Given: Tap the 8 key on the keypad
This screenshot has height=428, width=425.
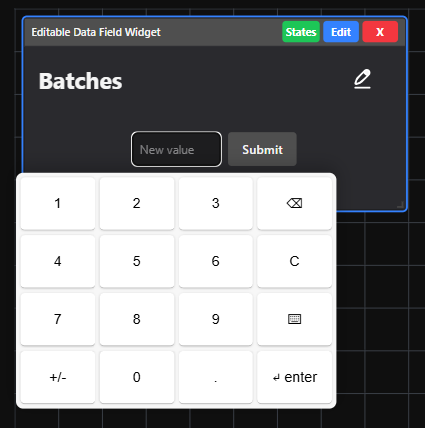Looking at the screenshot, I should (x=137, y=319).
